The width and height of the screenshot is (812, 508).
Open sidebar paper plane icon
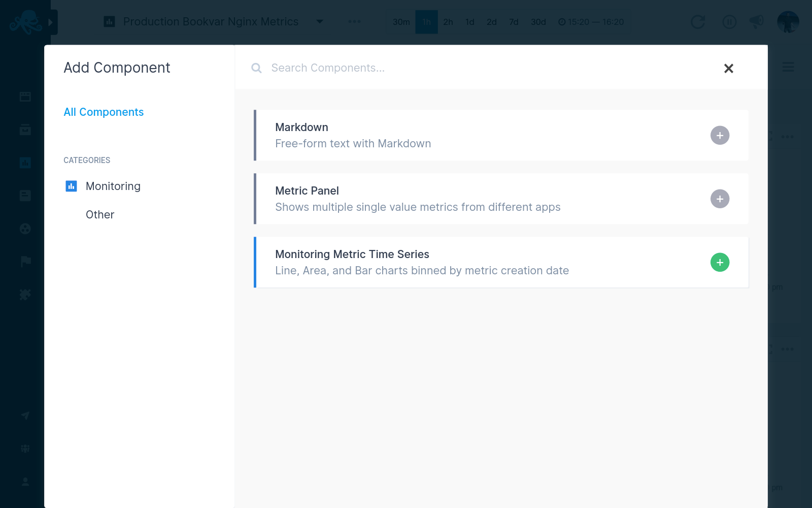pyautogui.click(x=25, y=416)
